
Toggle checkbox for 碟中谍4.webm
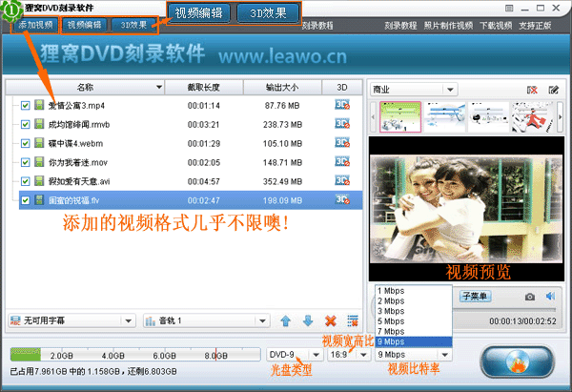point(25,143)
